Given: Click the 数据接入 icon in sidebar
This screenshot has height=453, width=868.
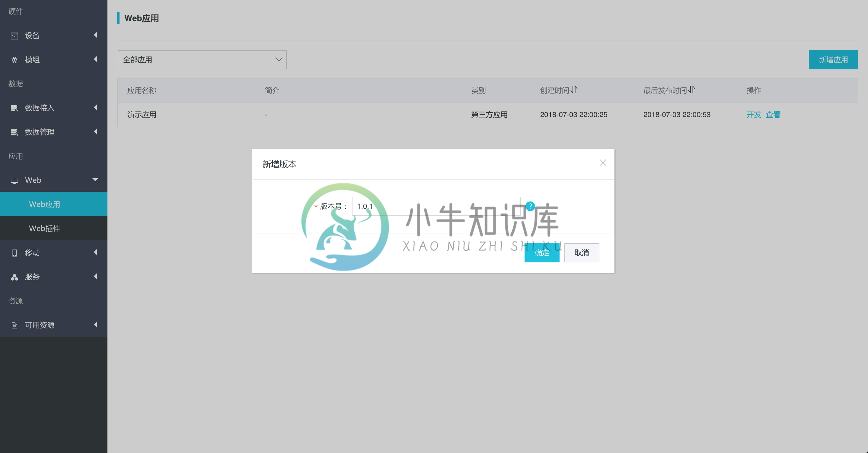Looking at the screenshot, I should click(x=14, y=108).
